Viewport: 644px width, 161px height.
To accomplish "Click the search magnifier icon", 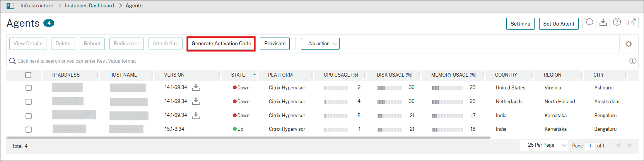I will coord(12,61).
